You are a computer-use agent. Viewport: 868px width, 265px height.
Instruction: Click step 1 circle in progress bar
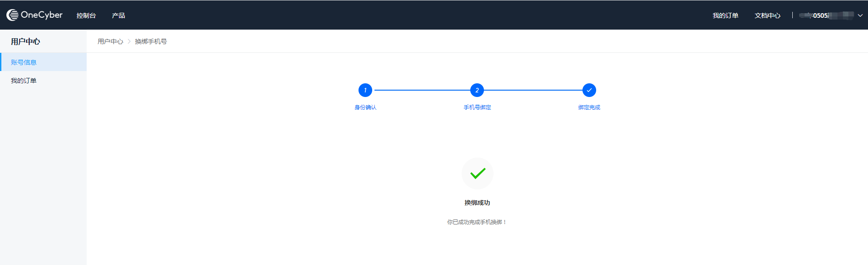(365, 90)
